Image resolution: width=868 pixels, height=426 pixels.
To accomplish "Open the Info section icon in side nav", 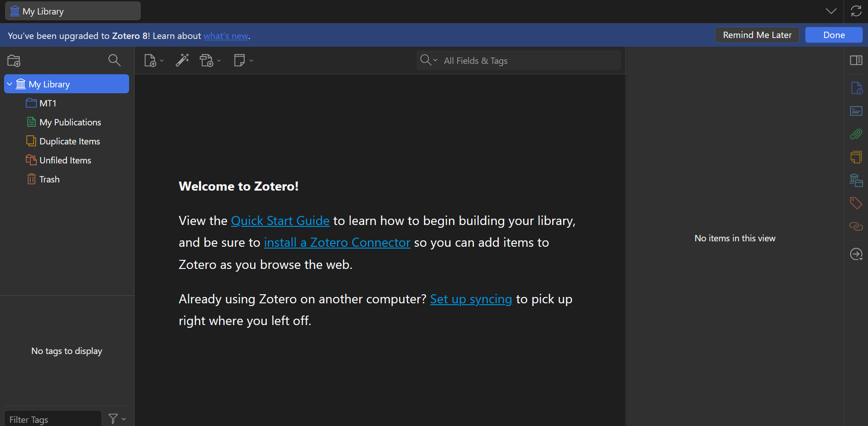I will [856, 88].
